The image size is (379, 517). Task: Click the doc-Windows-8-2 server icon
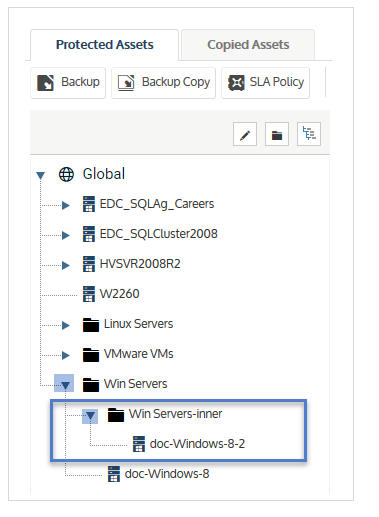pyautogui.click(x=139, y=444)
